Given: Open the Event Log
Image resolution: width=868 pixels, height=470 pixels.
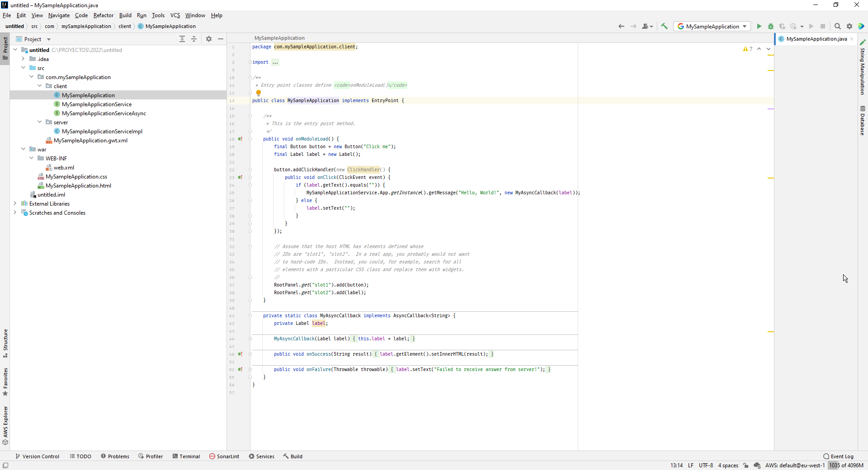Looking at the screenshot, I should pyautogui.click(x=838, y=456).
